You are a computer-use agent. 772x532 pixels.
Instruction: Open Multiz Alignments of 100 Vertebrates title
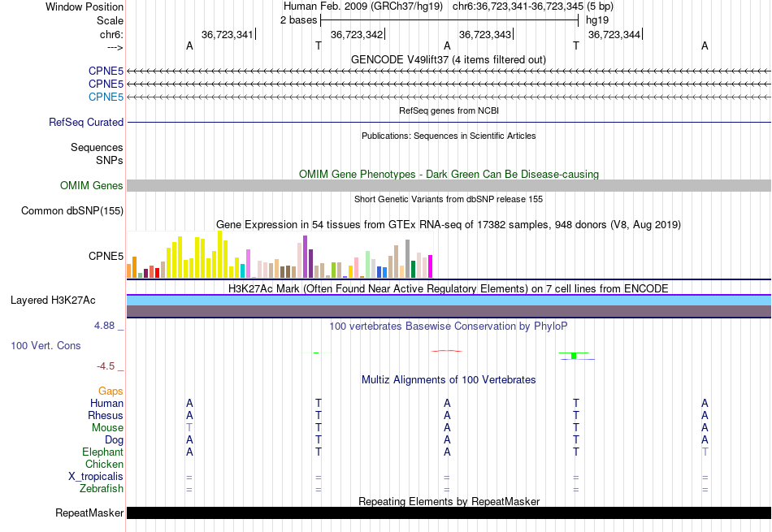coord(449,379)
